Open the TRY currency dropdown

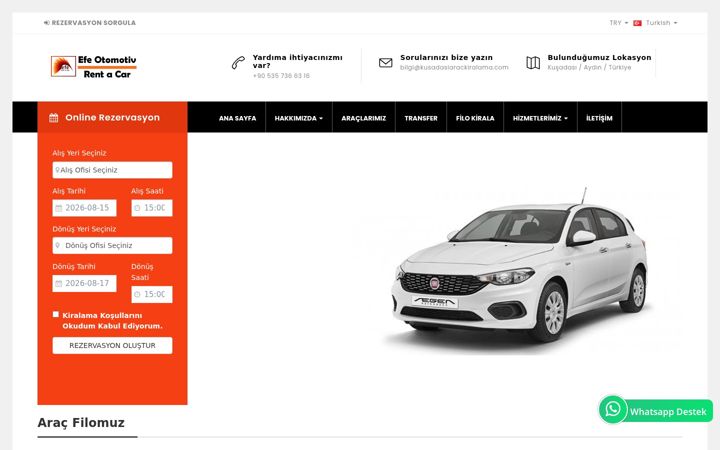pyautogui.click(x=619, y=23)
